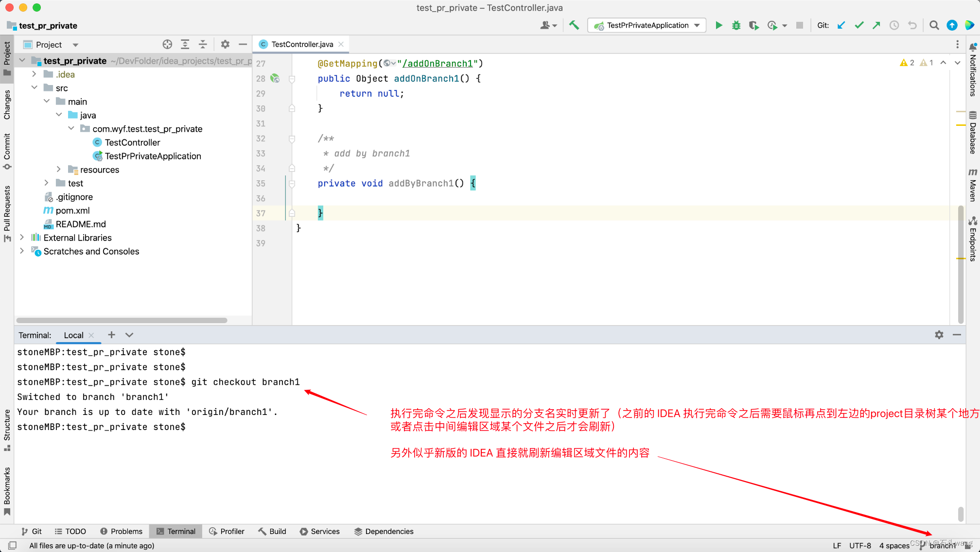Expand the .idea folder
980x552 pixels.
(34, 74)
